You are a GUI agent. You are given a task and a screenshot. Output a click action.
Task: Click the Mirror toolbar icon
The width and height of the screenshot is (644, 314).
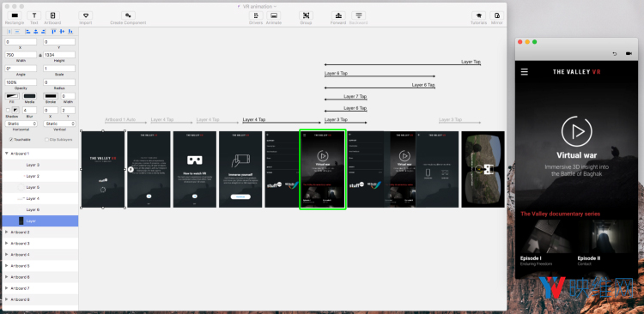pyautogui.click(x=497, y=15)
